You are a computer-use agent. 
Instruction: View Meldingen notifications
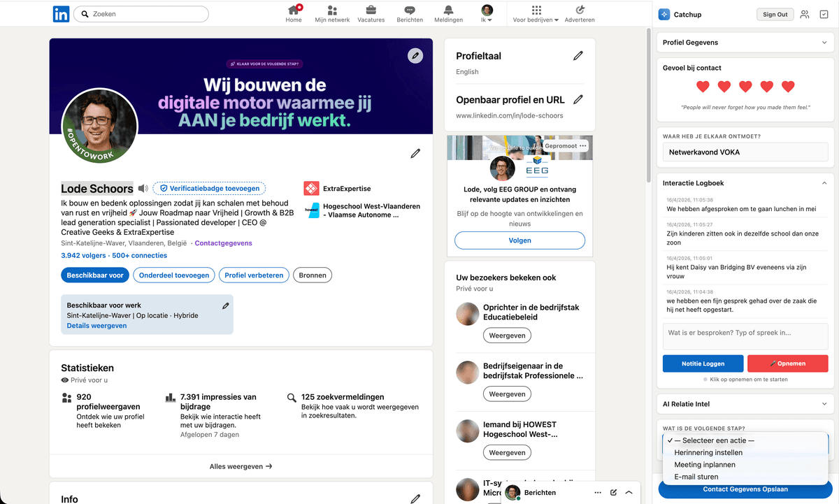pos(448,13)
